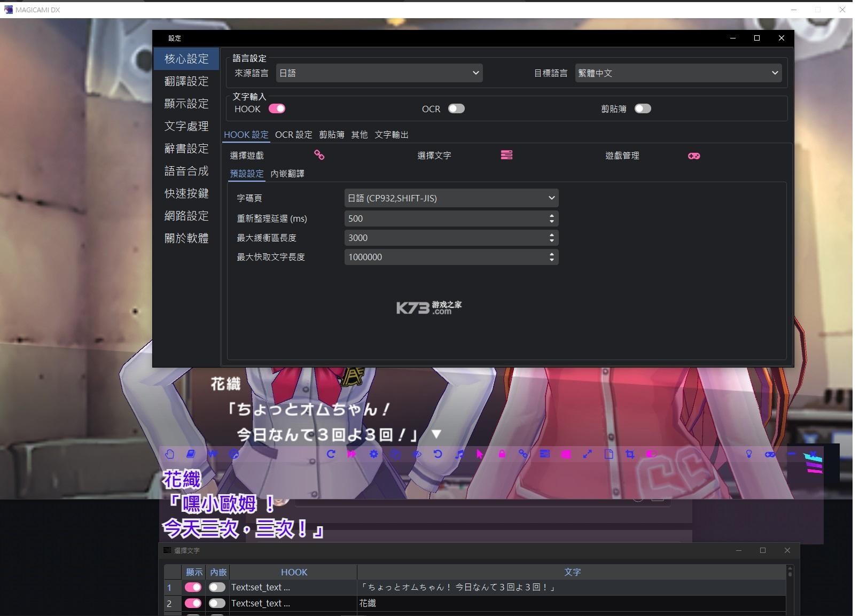Click the chain link icon on toolbar
The width and height of the screenshot is (859, 616).
523,454
